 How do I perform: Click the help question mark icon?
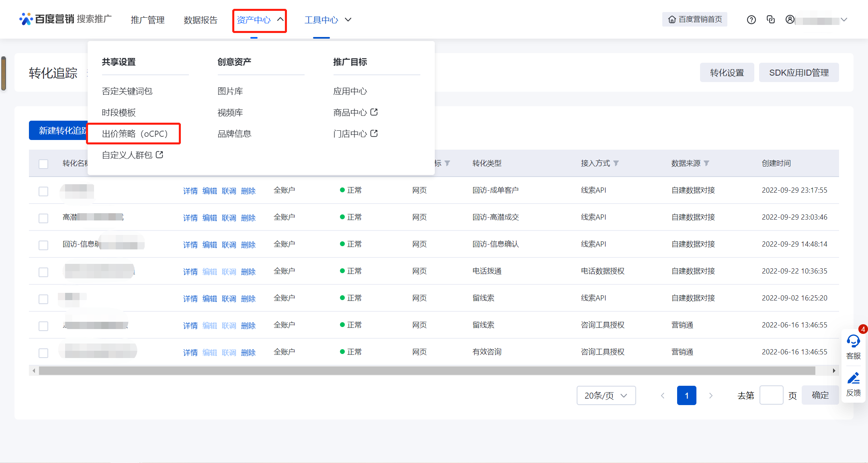pyautogui.click(x=751, y=20)
